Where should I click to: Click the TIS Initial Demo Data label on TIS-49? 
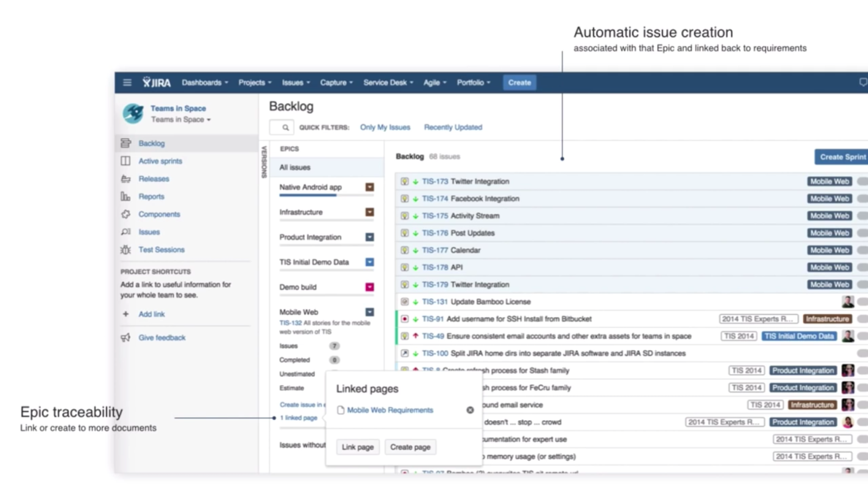[799, 336]
